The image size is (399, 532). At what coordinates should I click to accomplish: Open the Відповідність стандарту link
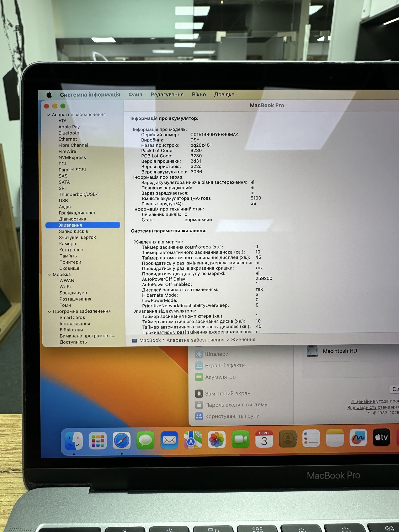click(373, 407)
